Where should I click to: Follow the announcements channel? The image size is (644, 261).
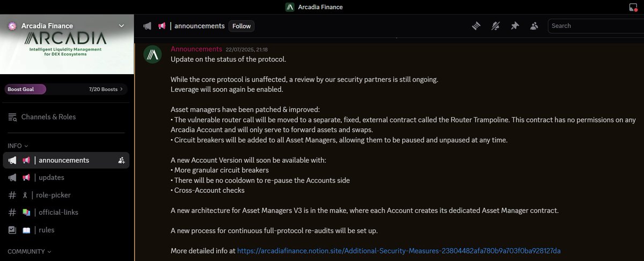click(x=241, y=26)
